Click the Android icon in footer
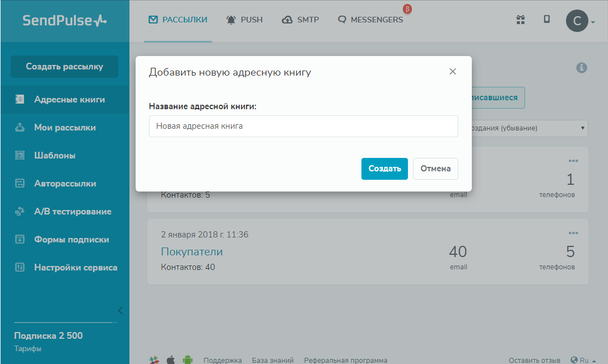Viewport: 608px width, 364px height. click(x=188, y=360)
